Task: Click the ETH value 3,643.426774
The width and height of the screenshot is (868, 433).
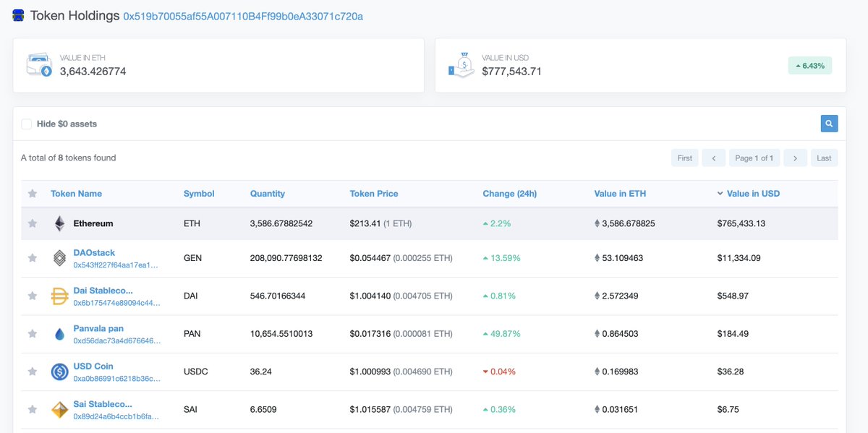Action: click(93, 72)
